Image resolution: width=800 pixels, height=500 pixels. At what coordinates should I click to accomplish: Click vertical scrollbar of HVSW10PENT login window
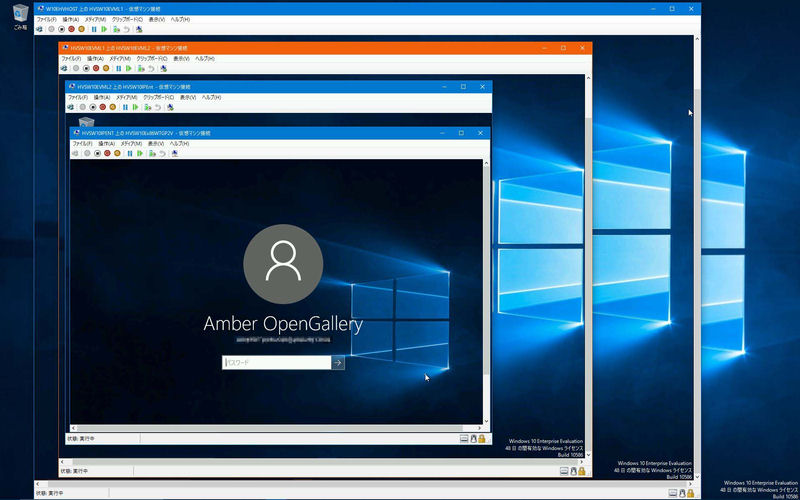point(486,270)
